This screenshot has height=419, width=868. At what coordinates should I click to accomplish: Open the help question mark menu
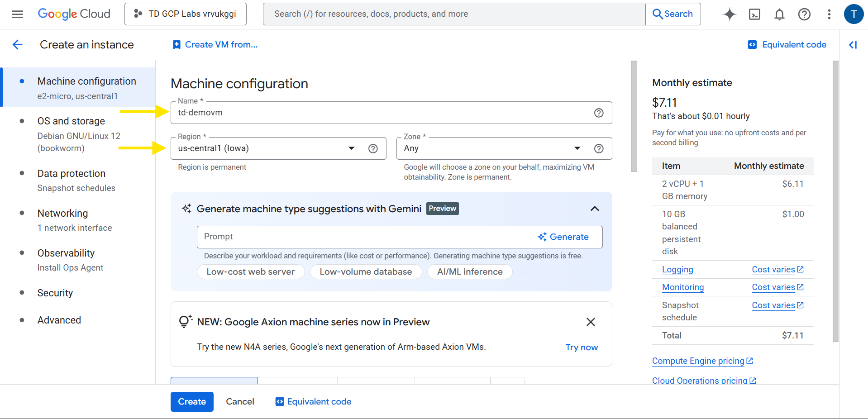804,14
